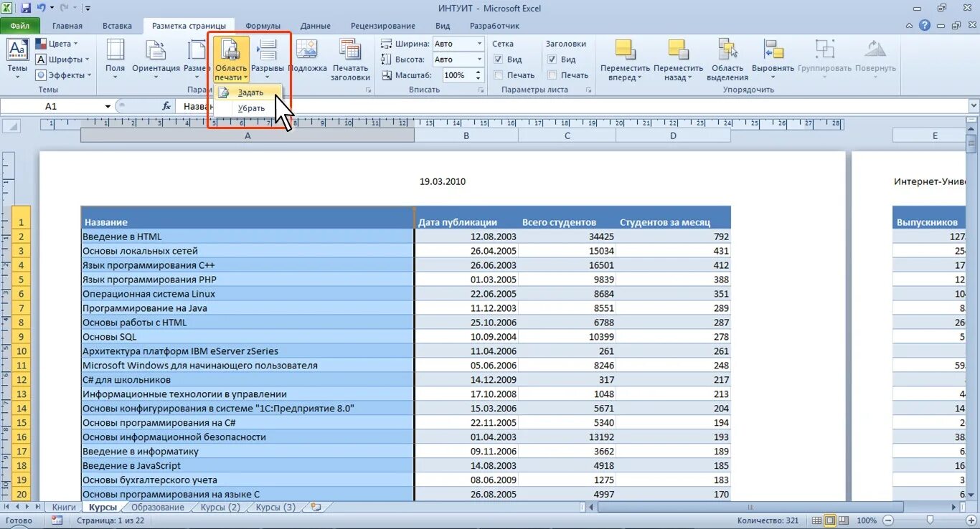Image resolution: width=980 pixels, height=529 pixels.
Task: Click cell 'Основы SQL'
Action: coord(248,337)
